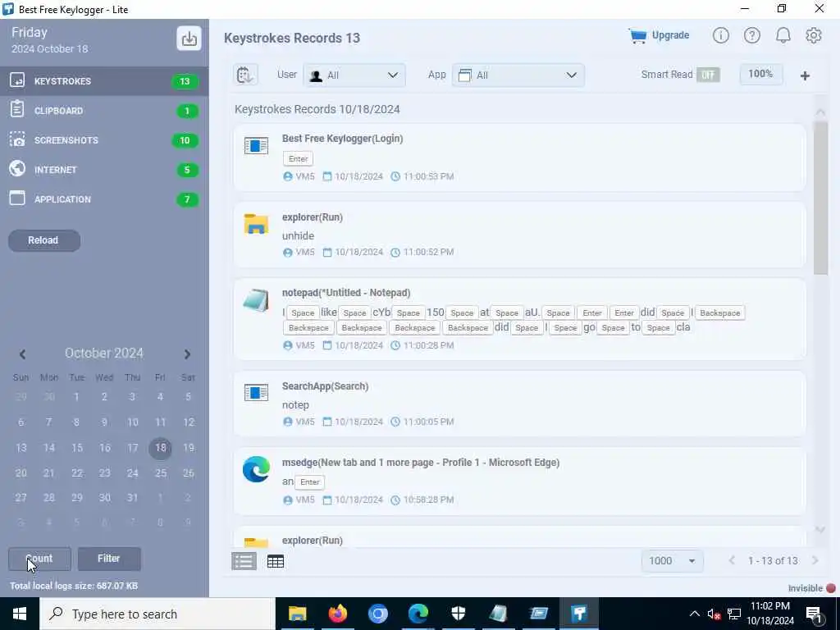840x630 pixels.
Task: Select the Application tab
Action: point(104,199)
